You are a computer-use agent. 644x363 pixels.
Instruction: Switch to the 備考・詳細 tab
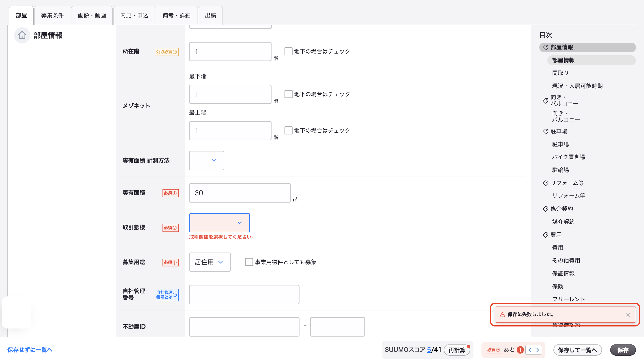point(176,15)
